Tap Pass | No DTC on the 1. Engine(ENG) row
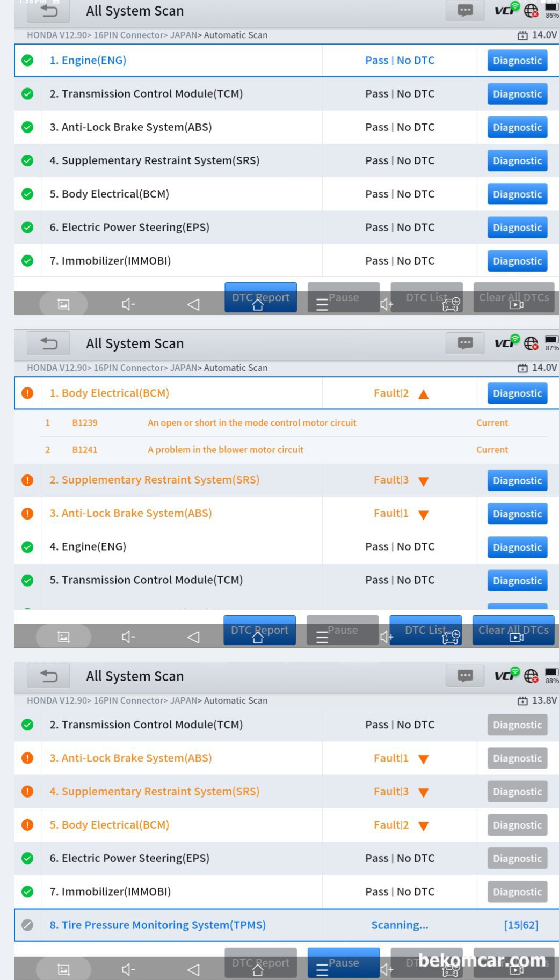 pos(400,60)
